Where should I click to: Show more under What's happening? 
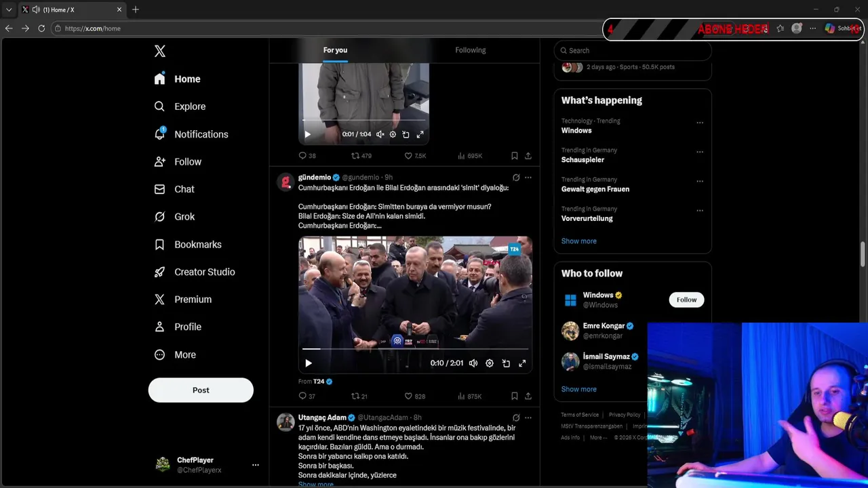578,241
